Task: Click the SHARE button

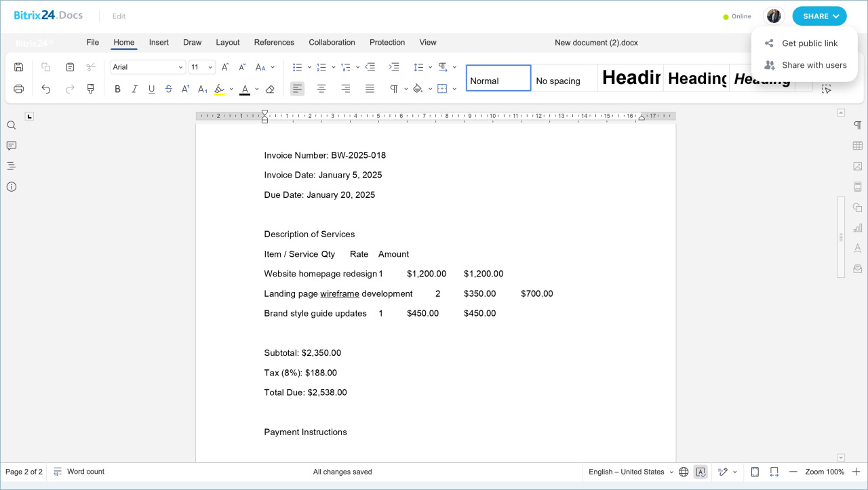Action: click(819, 16)
